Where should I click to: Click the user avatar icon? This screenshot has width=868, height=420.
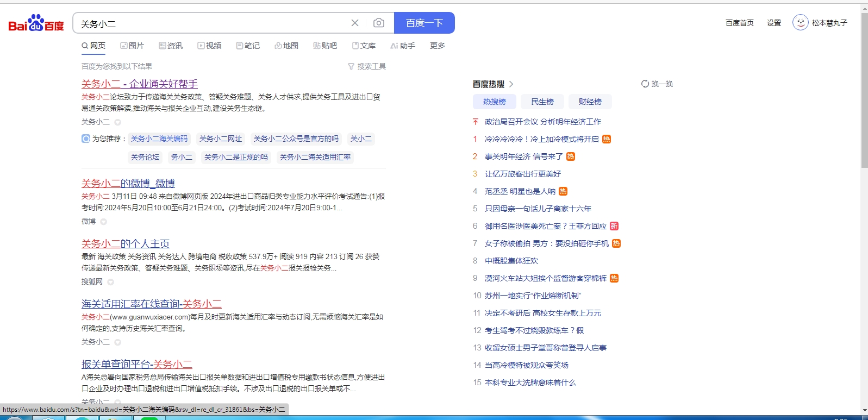800,22
